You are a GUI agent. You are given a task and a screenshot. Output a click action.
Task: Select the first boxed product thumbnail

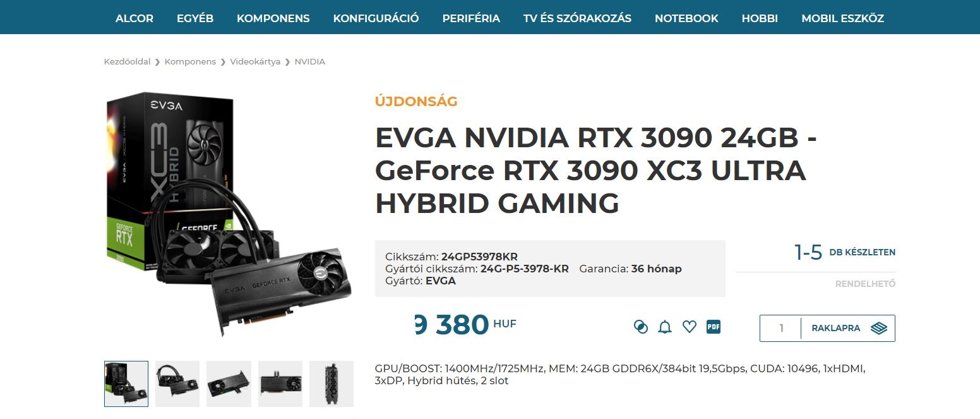pyautogui.click(x=126, y=384)
